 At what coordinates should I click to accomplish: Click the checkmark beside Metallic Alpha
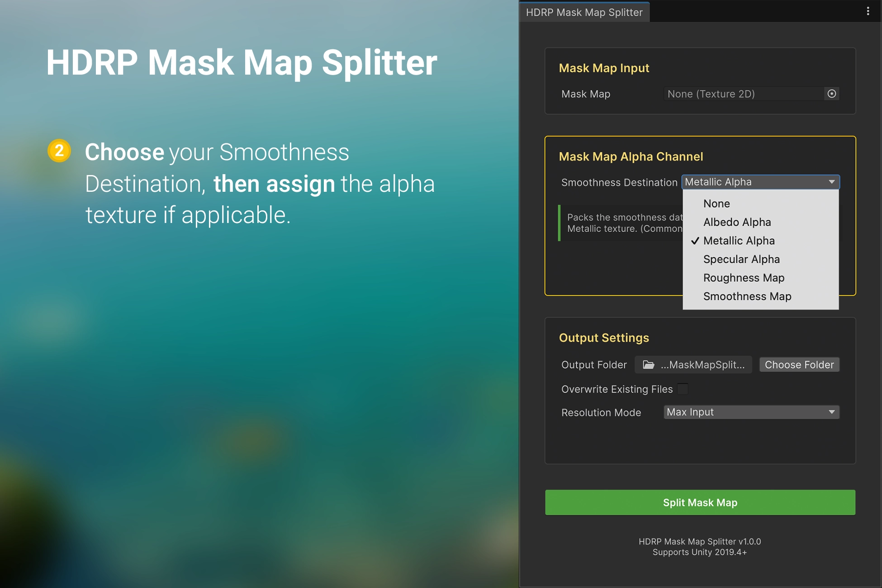pos(695,241)
